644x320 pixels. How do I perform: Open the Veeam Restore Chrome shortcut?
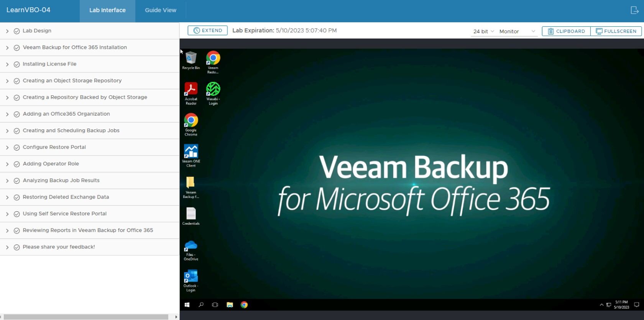(x=213, y=62)
